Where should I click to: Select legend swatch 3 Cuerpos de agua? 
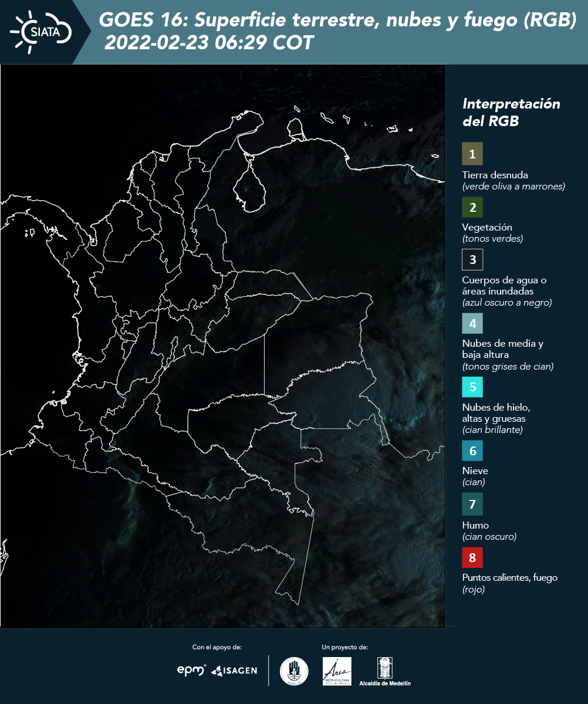click(x=472, y=259)
